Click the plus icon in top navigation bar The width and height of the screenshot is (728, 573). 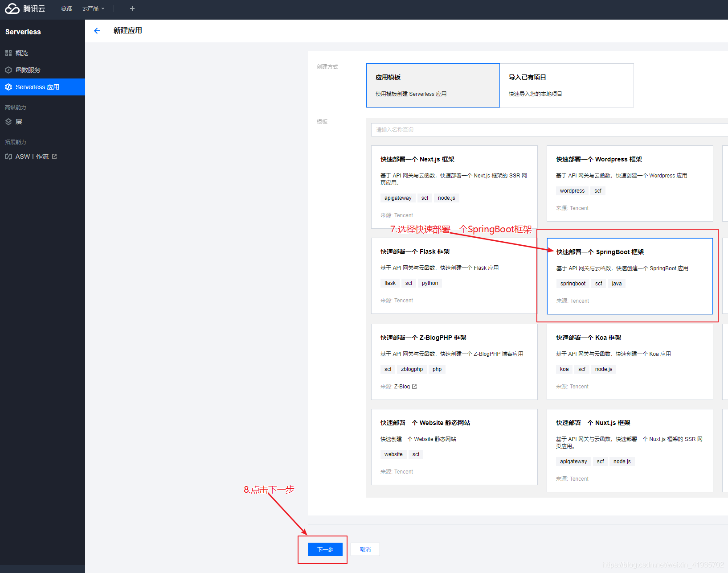pyautogui.click(x=132, y=8)
